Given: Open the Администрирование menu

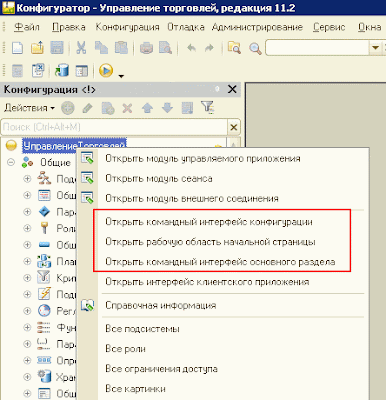Looking at the screenshot, I should (257, 27).
